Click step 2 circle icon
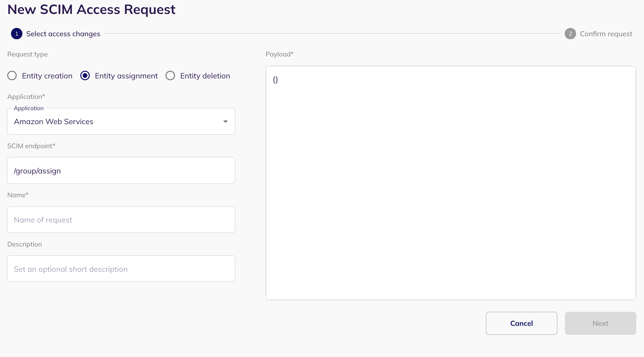The width and height of the screenshot is (644, 357). click(x=570, y=34)
